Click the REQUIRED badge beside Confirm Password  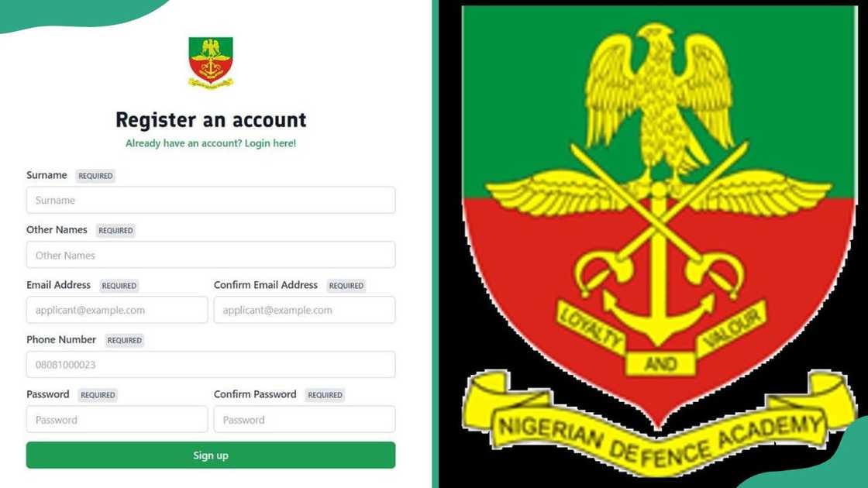pos(325,395)
